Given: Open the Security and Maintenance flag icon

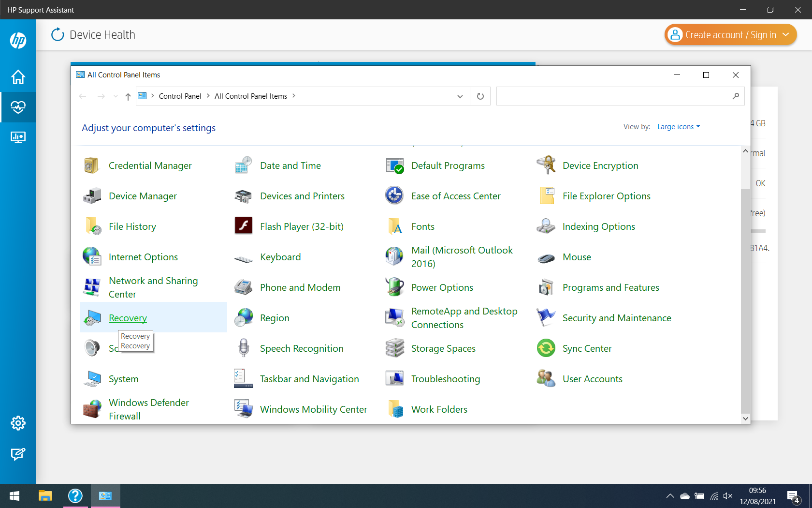Looking at the screenshot, I should (546, 317).
